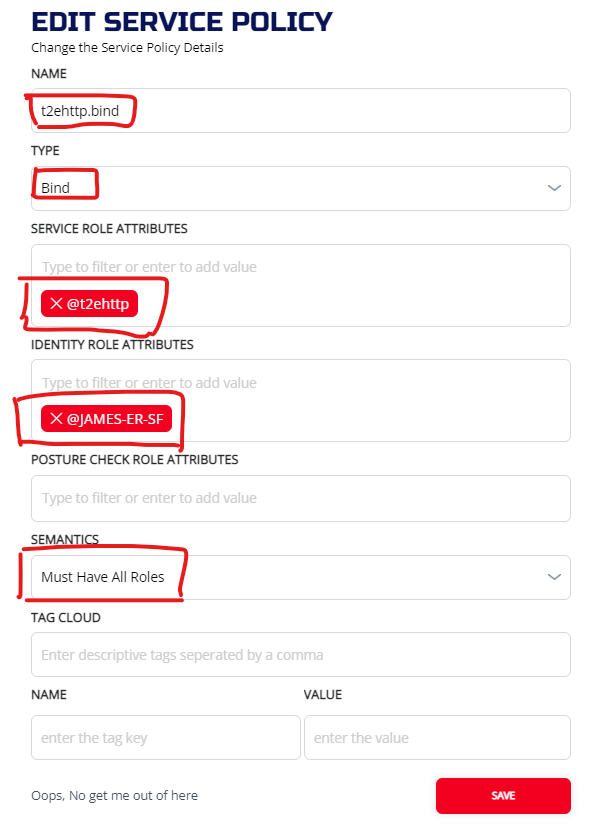Focus the Posture Check Role Attributes field
Screen dimensions: 612x830
pos(300,498)
